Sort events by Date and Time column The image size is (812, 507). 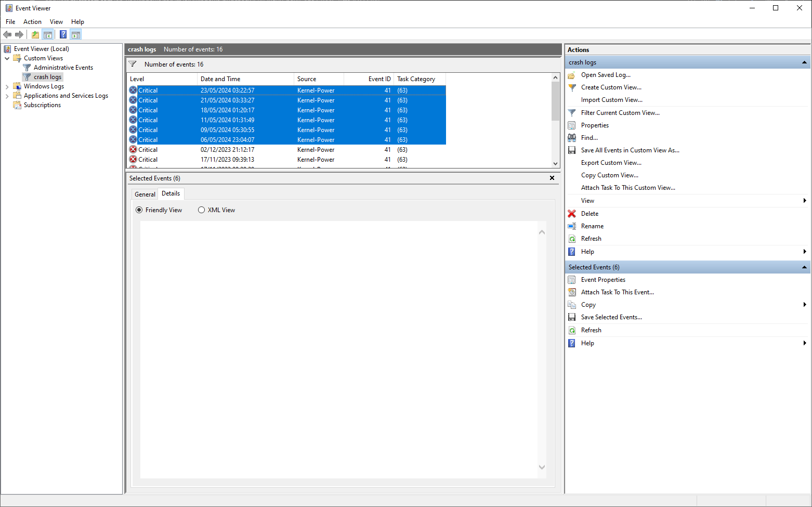coord(245,79)
